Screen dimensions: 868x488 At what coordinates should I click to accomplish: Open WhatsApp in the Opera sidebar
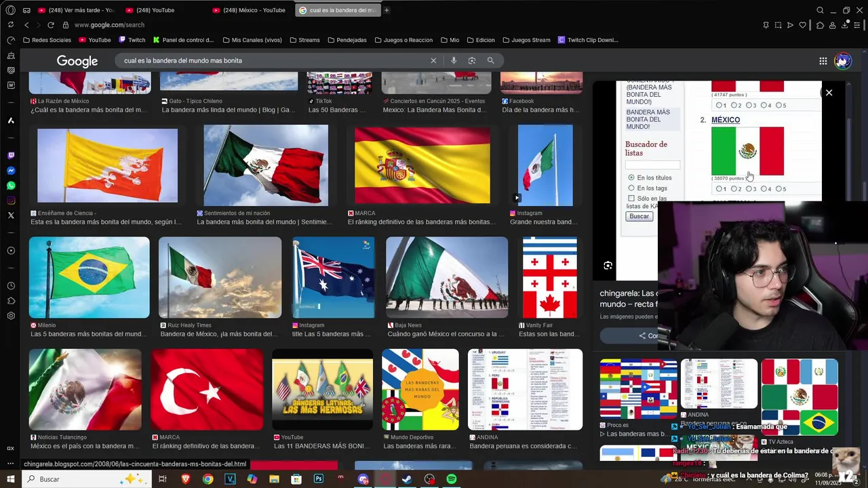[x=11, y=186]
